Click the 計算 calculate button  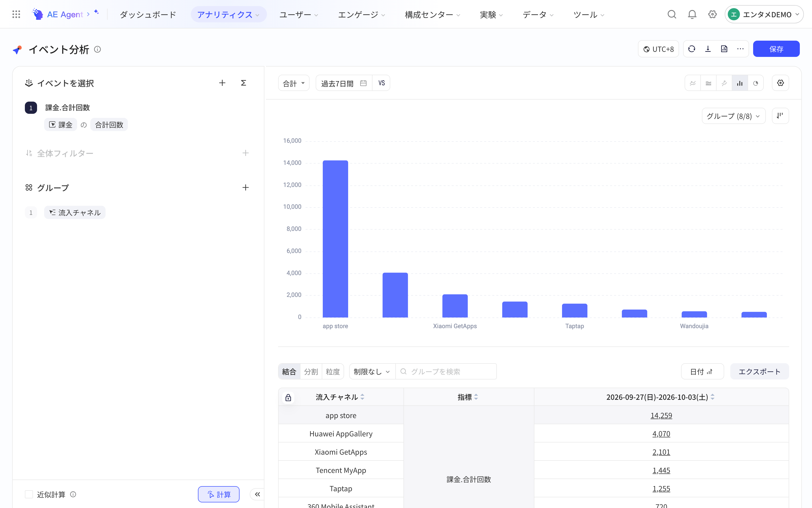(x=219, y=494)
